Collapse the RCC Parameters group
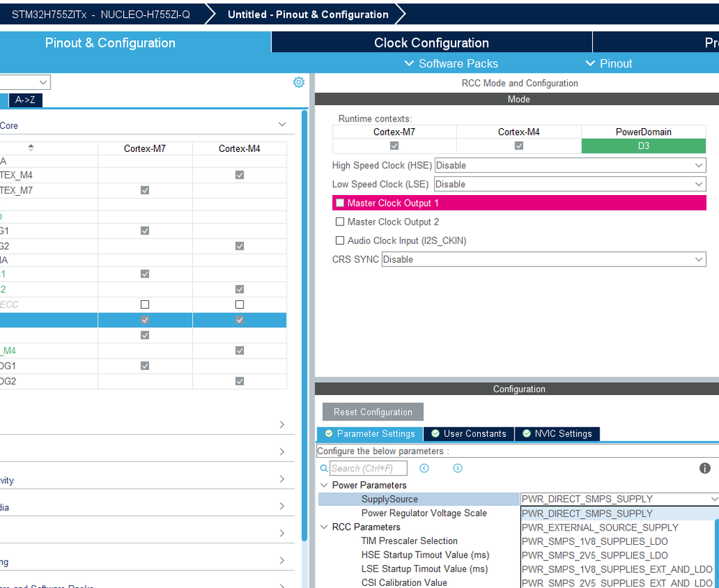The height and width of the screenshot is (588, 719). [x=324, y=527]
